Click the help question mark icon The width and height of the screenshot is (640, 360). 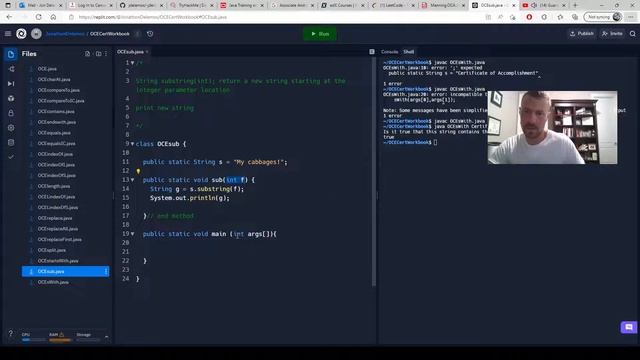[x=11, y=333]
